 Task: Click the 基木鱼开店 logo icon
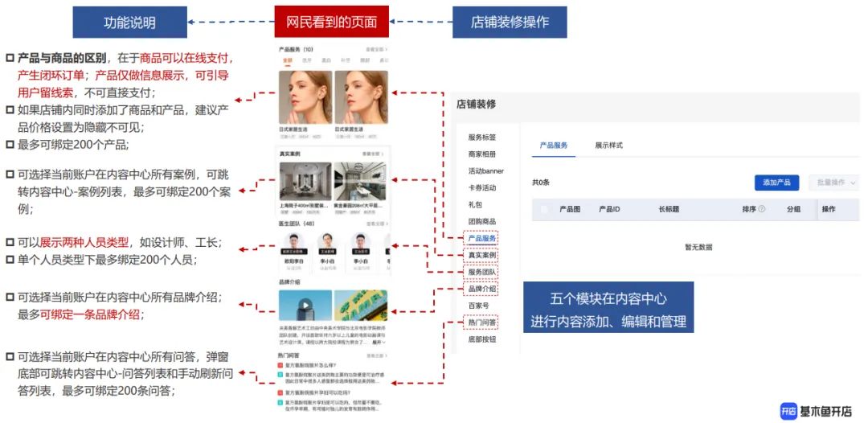coord(788,411)
